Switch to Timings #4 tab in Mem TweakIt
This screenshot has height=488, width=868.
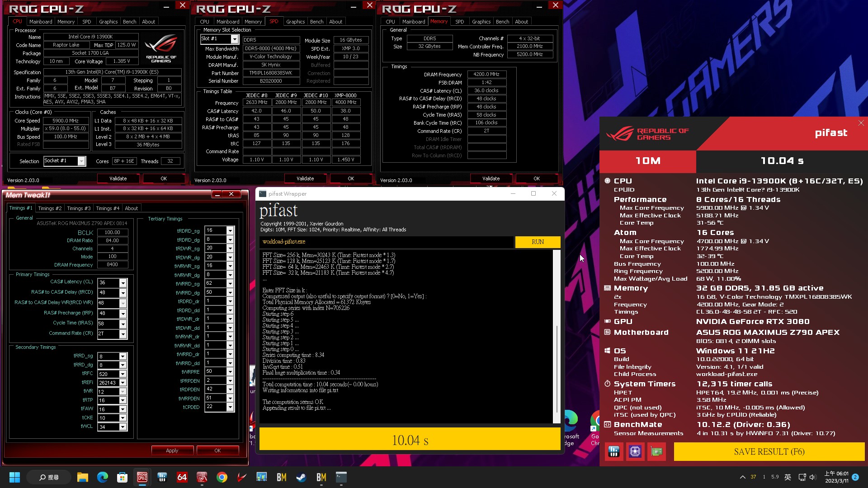(x=108, y=208)
